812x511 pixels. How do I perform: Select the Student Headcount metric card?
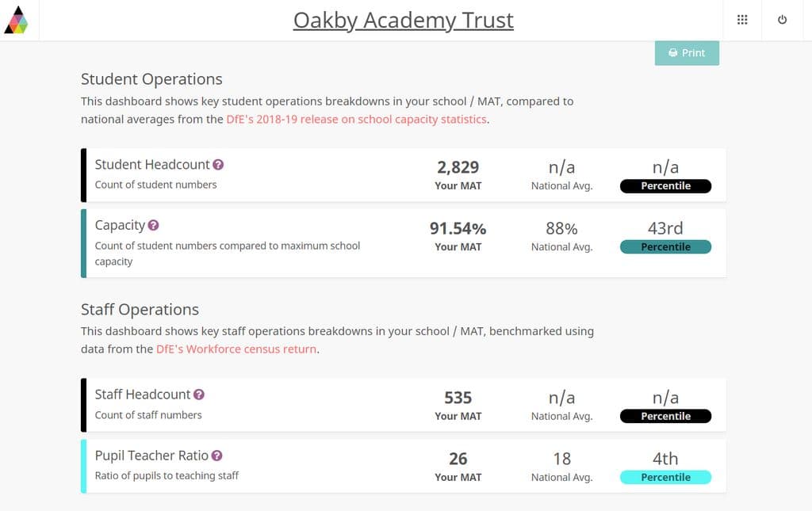click(x=403, y=174)
